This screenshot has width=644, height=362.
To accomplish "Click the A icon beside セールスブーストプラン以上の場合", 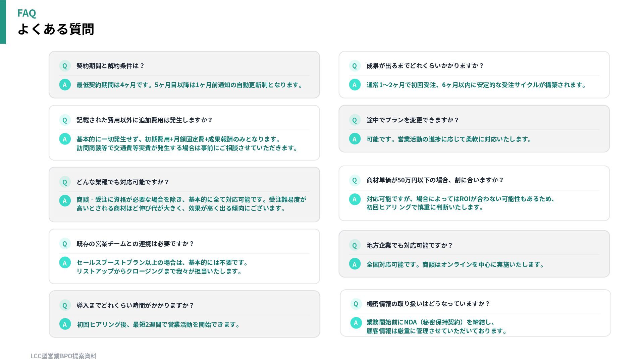I will [x=65, y=263].
